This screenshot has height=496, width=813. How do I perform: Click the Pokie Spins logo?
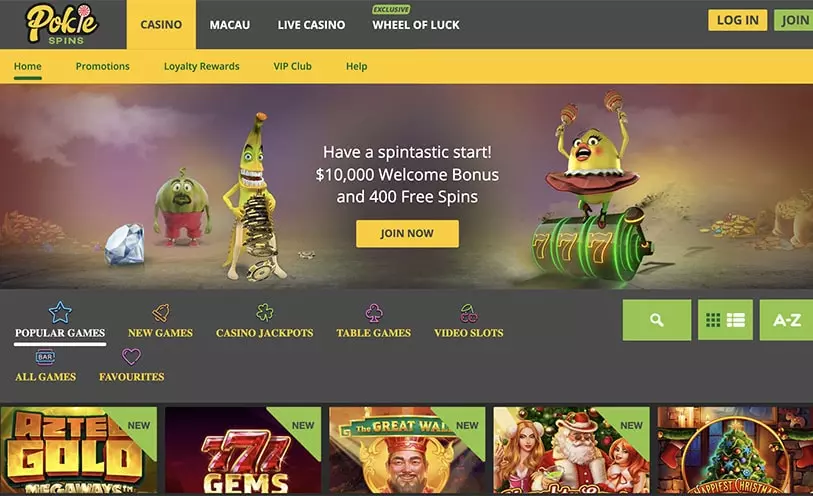click(62, 24)
